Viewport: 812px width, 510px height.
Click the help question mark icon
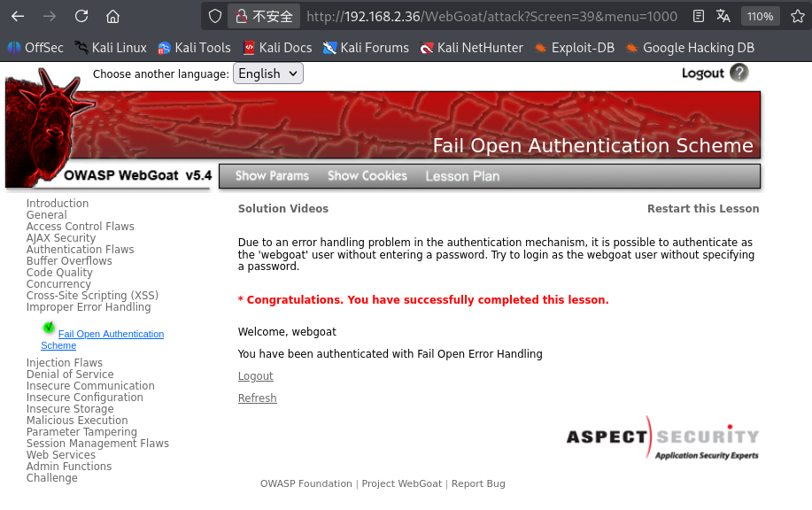pos(739,73)
